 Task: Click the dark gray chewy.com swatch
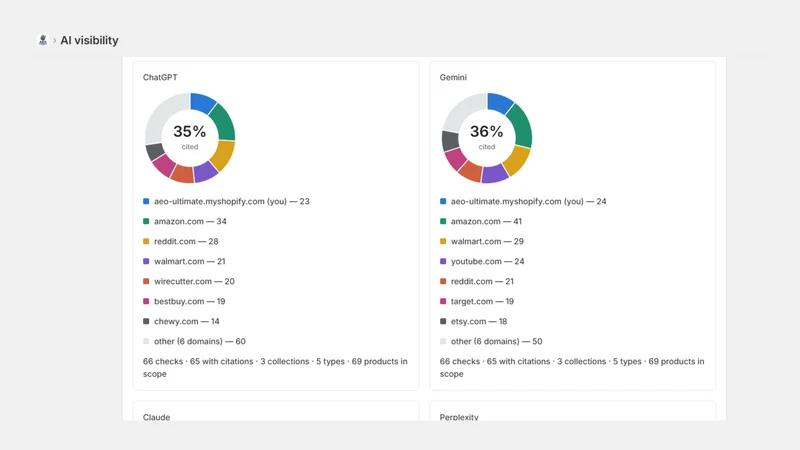(146, 321)
